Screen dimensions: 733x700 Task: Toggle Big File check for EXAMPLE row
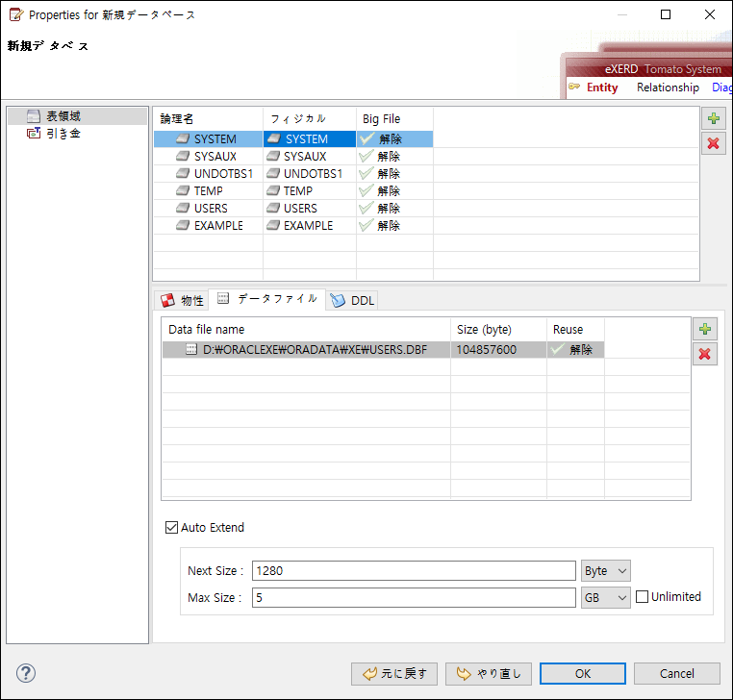click(x=366, y=225)
